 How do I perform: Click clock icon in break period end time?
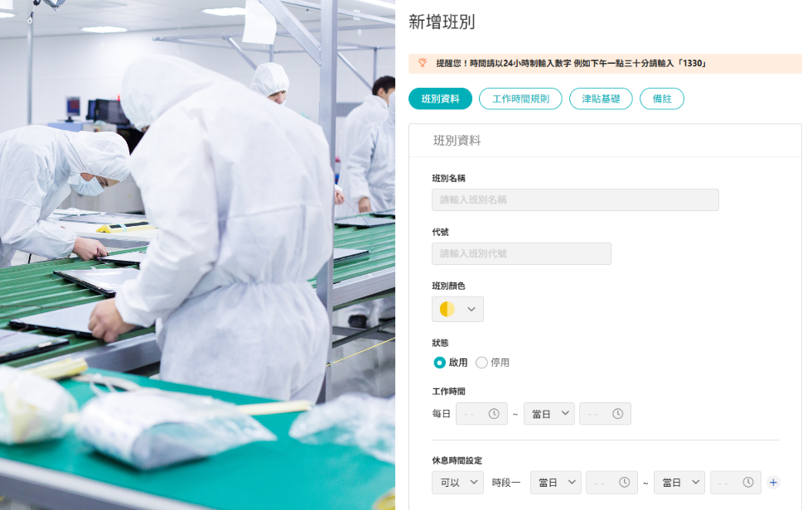click(747, 482)
